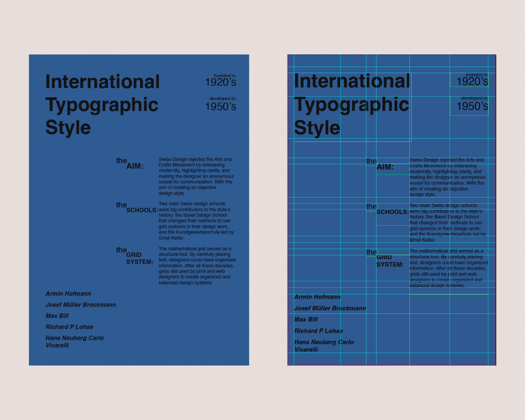
Task: Click 'developed in;' label on the grid-overlay poster
Action: (475, 98)
